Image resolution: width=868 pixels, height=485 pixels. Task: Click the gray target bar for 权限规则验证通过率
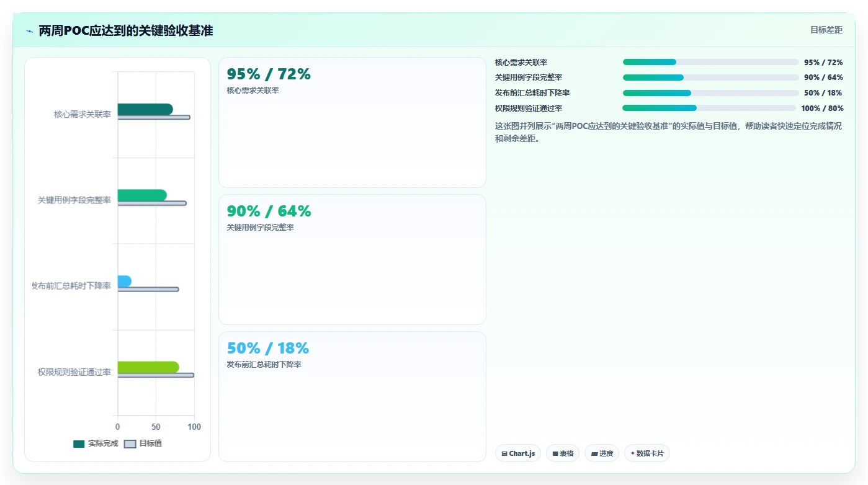click(x=156, y=375)
